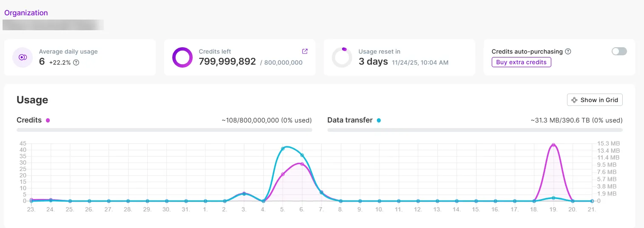Click the 'Credits left' label
The width and height of the screenshot is (644, 228).
coord(215,51)
